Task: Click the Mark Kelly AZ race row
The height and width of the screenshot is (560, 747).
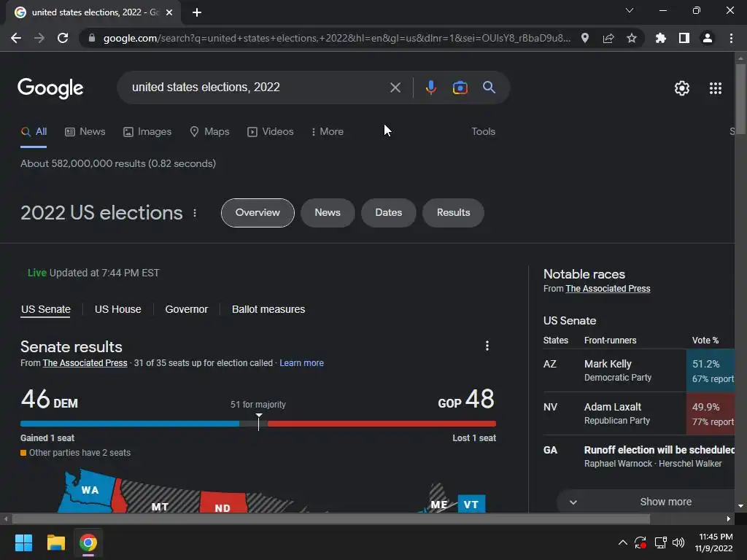Action: coord(639,370)
